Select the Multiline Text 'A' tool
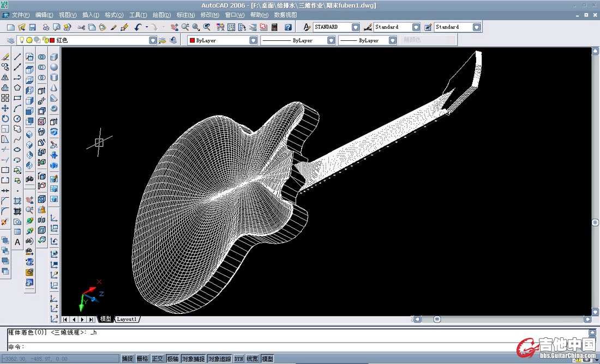This screenshot has width=600, height=364. 17,242
